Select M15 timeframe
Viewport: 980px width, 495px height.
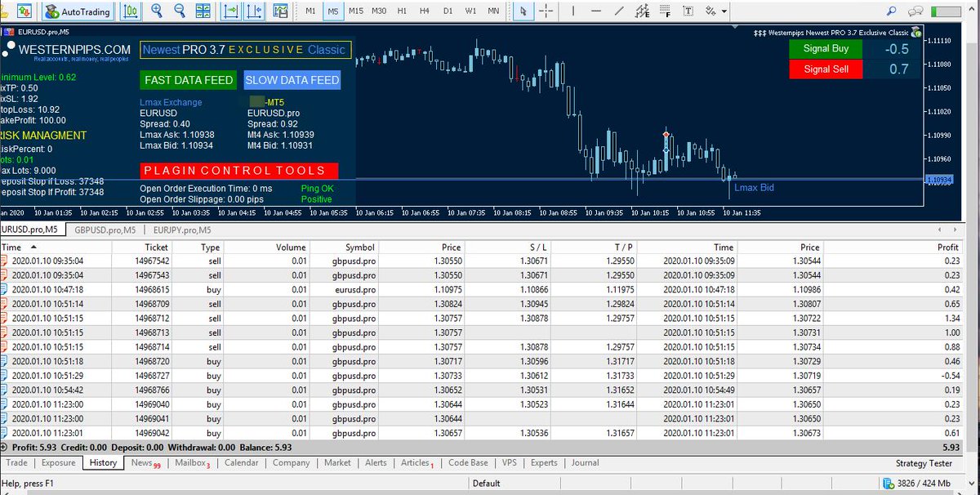point(355,11)
